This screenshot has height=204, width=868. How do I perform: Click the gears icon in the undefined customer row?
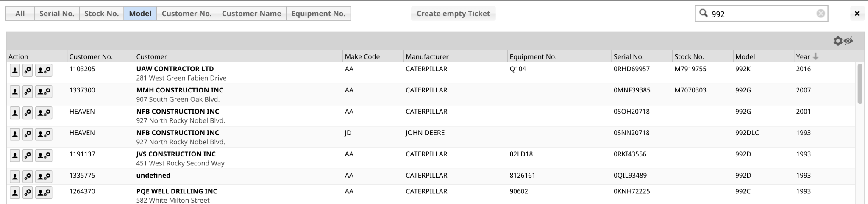click(28, 177)
